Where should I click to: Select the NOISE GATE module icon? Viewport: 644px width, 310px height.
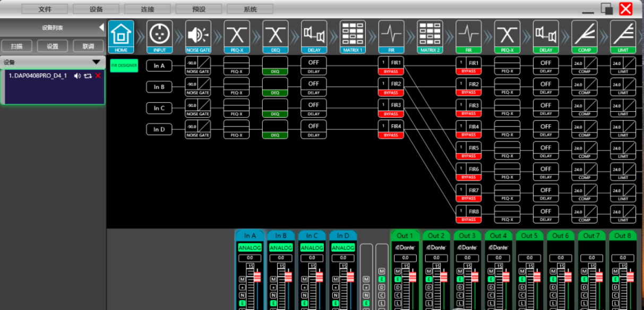coord(198,35)
